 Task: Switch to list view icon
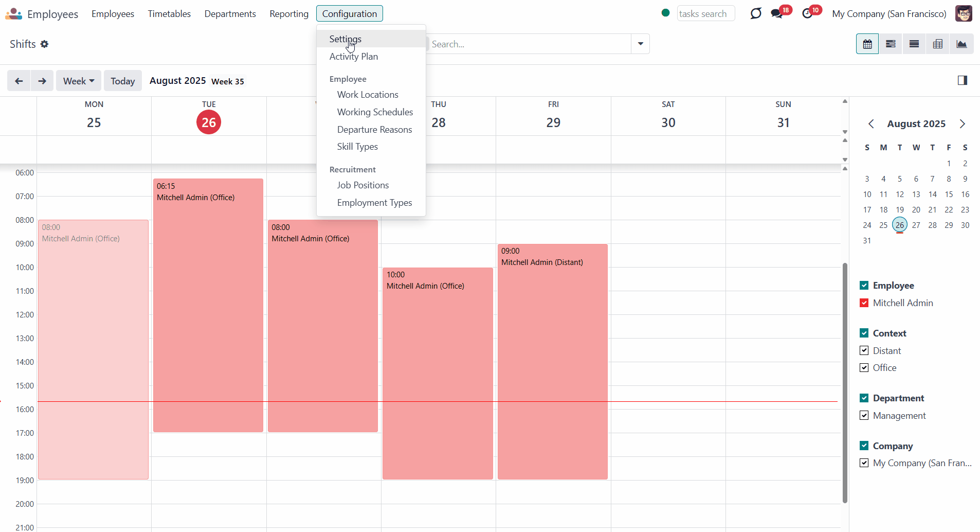tap(914, 44)
